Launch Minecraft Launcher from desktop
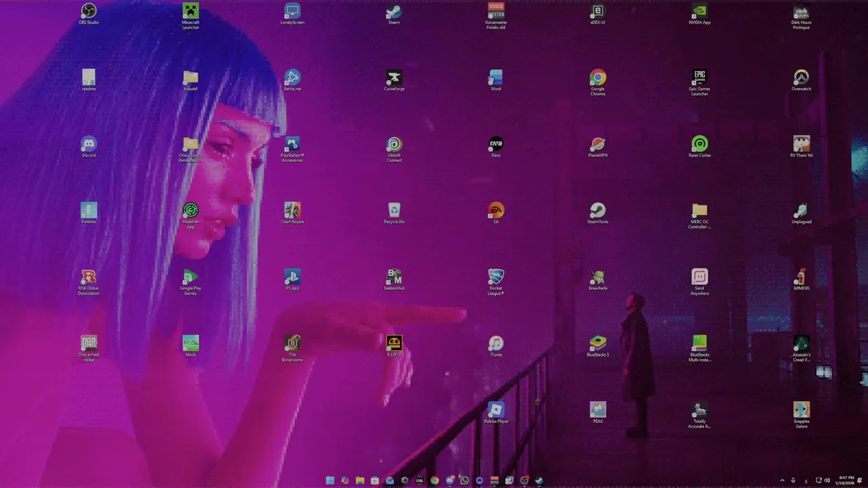 [x=191, y=16]
